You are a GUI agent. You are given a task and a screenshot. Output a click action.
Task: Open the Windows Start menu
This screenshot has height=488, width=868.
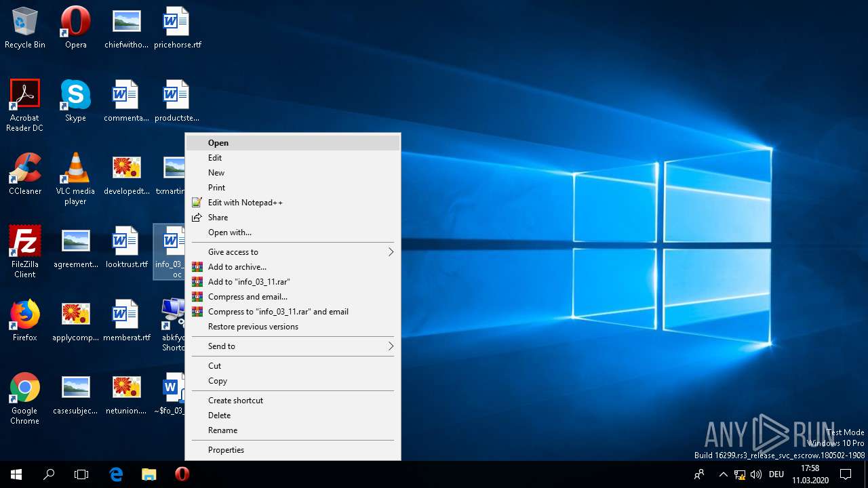(x=16, y=474)
